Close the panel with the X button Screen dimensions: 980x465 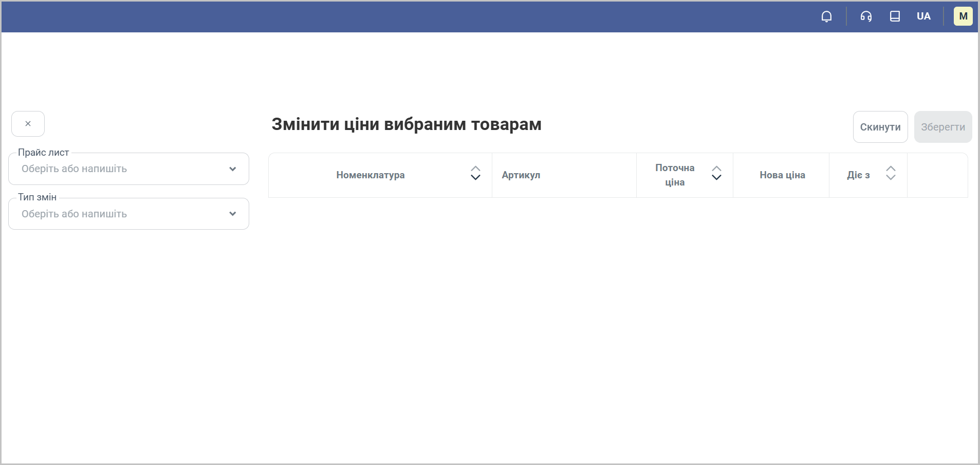click(x=28, y=124)
